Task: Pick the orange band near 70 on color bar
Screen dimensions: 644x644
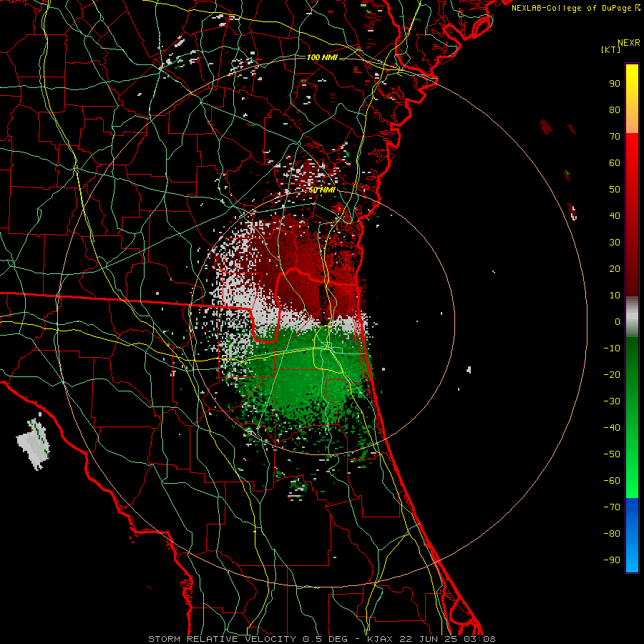Action: tap(632, 122)
